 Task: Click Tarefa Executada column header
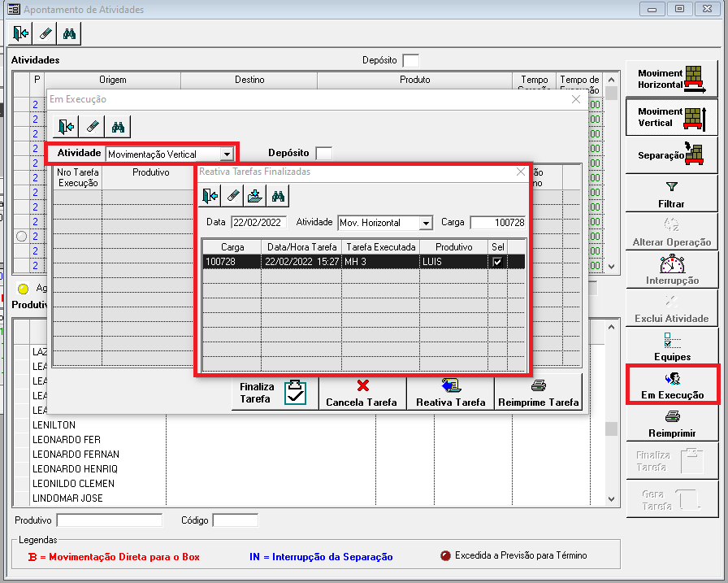[x=381, y=247]
